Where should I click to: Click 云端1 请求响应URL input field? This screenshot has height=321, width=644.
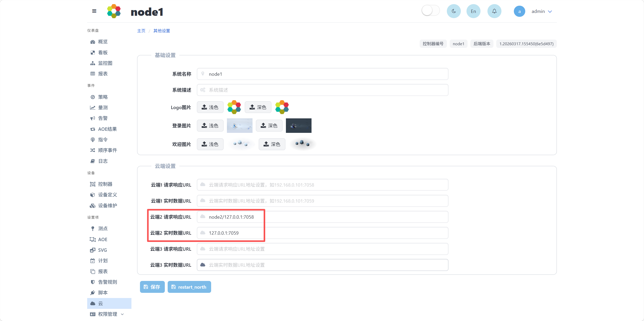pos(322,185)
